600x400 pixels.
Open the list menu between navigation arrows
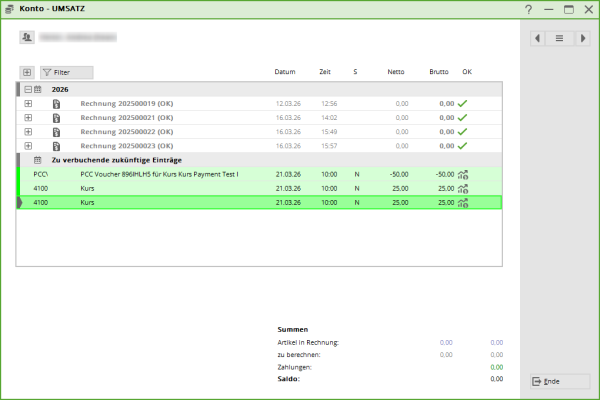pyautogui.click(x=560, y=38)
